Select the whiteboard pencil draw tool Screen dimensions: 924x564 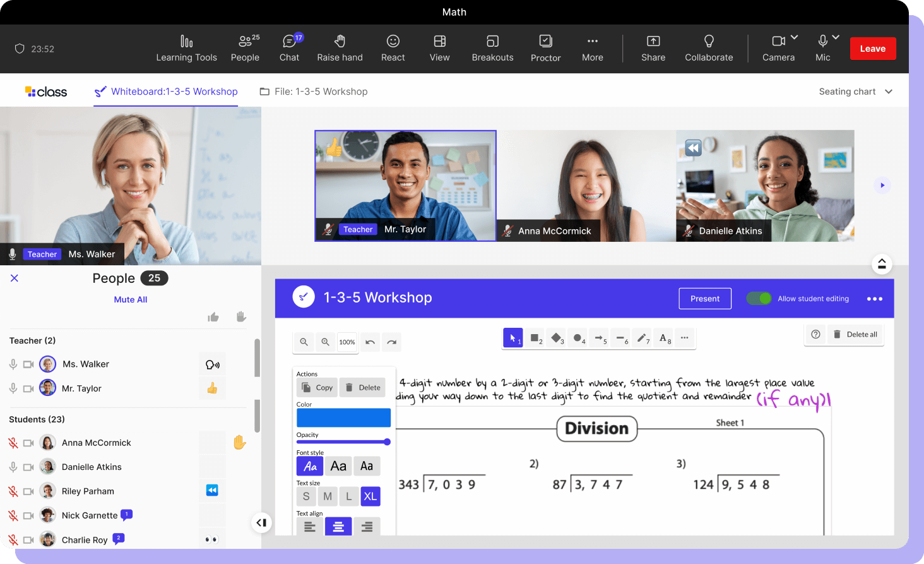[642, 339]
